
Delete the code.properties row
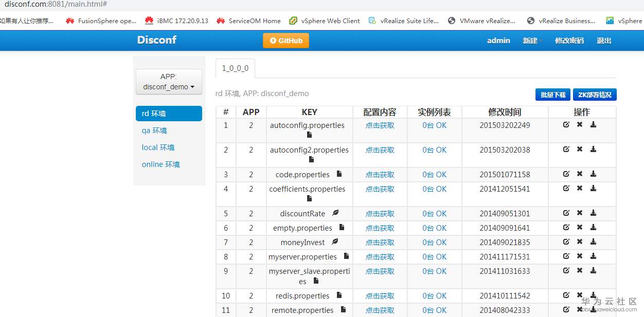580,174
